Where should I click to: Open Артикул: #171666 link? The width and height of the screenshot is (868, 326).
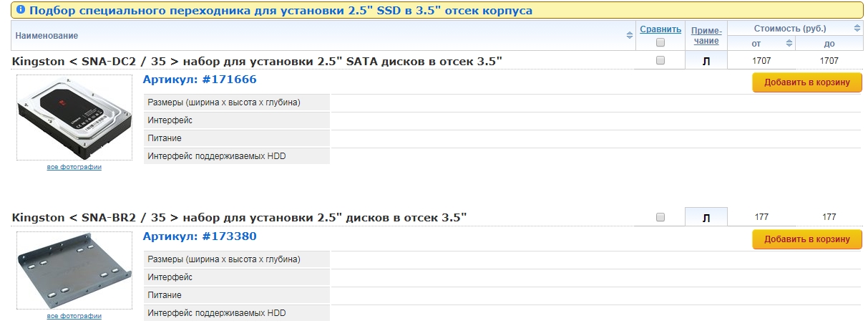click(x=200, y=80)
